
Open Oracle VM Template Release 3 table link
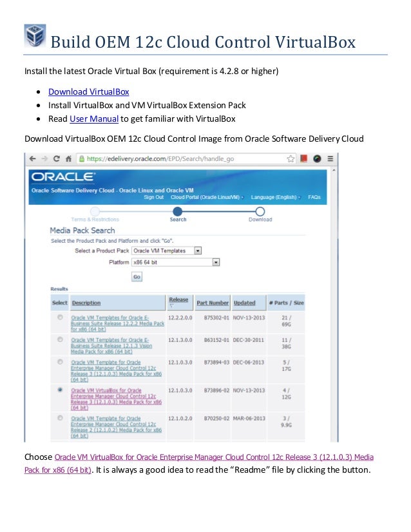[116, 371]
